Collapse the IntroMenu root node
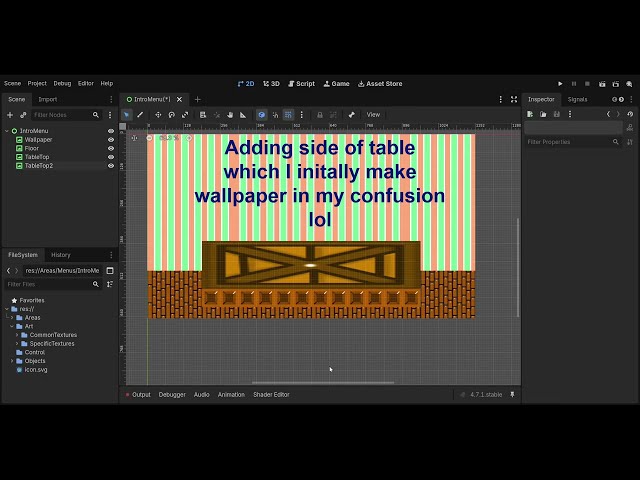 click(7, 131)
